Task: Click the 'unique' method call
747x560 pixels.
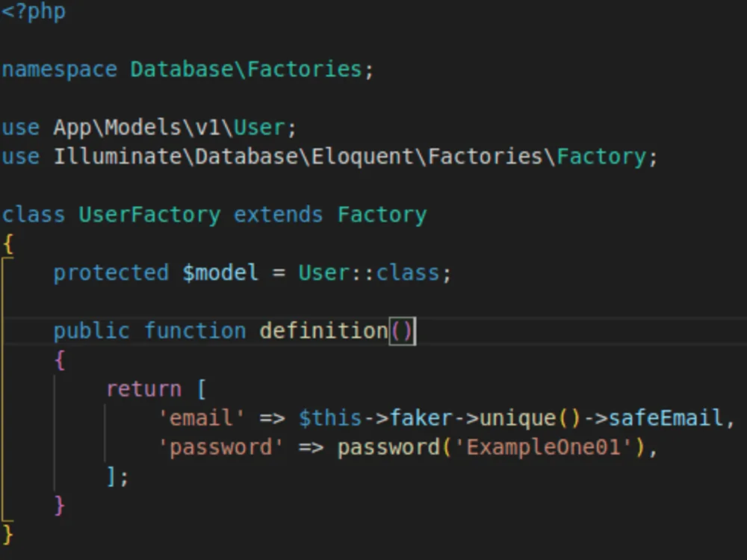Action: point(518,418)
